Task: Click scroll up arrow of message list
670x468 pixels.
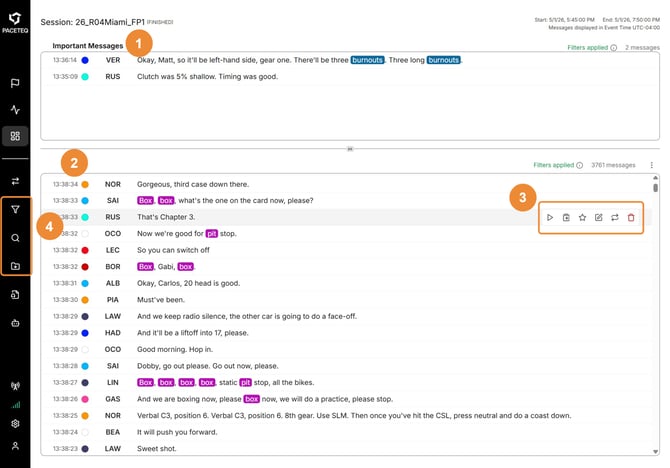Action: pos(655,177)
